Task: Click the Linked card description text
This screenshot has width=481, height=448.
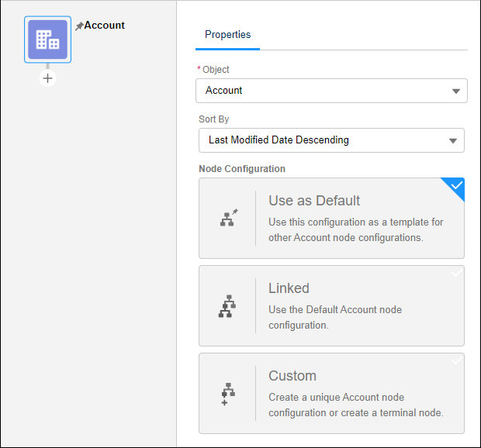Action: point(335,317)
